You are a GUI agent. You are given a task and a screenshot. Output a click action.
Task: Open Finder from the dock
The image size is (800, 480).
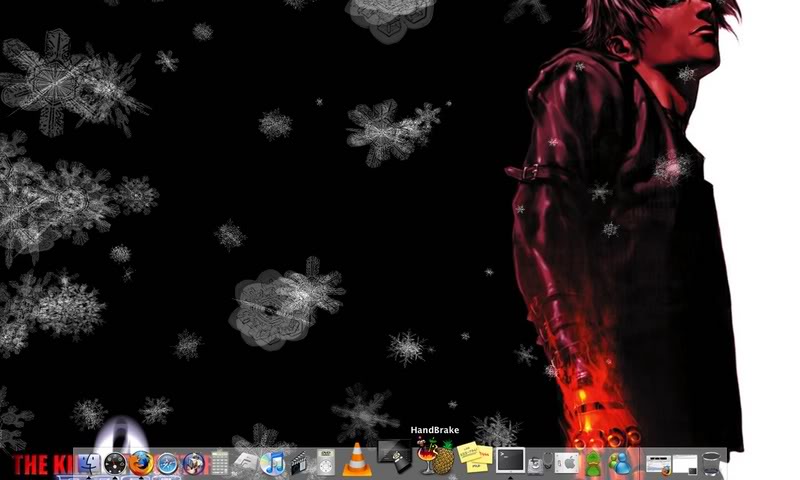(x=88, y=464)
